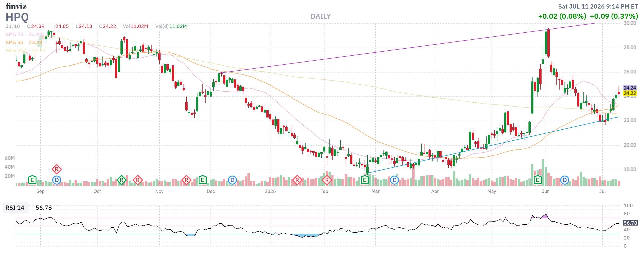
Task: Click the +0.02 (0.08%) change value
Action: click(562, 16)
